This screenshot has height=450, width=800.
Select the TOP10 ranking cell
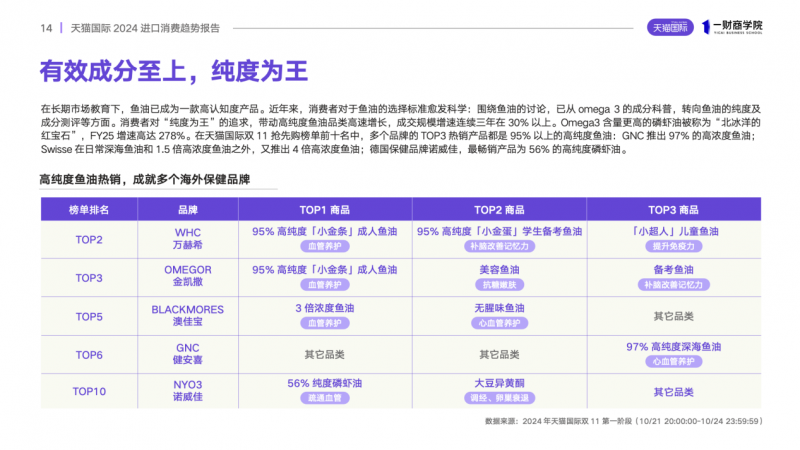coord(89,392)
